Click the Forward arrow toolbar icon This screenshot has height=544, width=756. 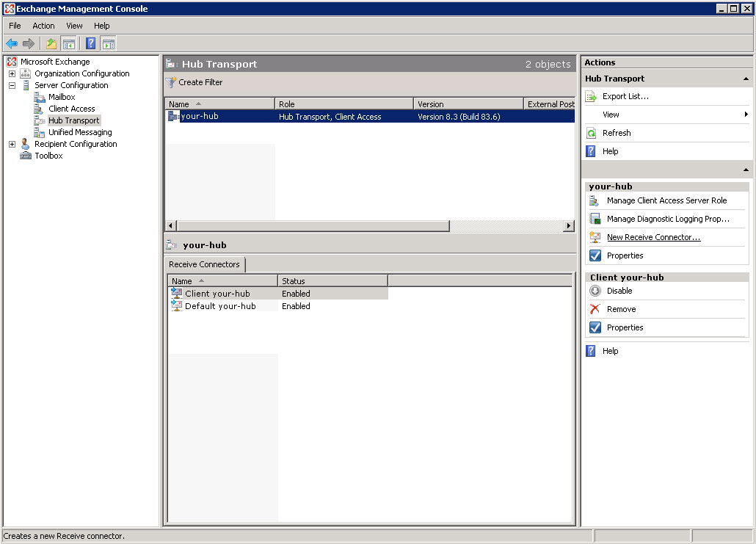29,44
